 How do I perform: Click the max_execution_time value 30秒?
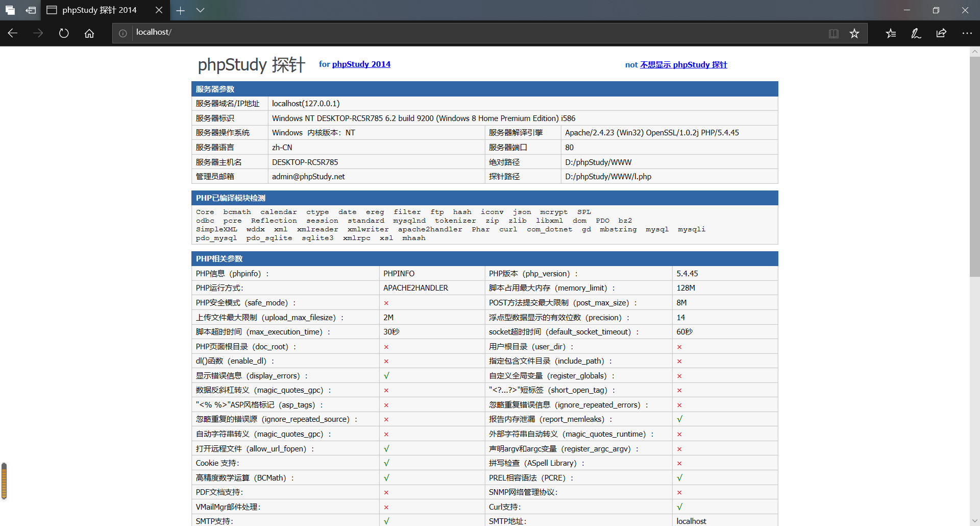tap(391, 332)
